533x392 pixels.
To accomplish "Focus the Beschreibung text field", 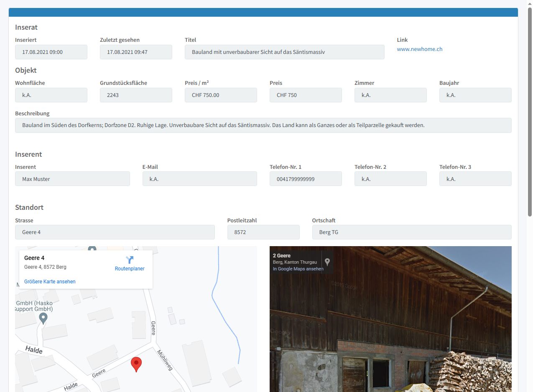I will (263, 125).
